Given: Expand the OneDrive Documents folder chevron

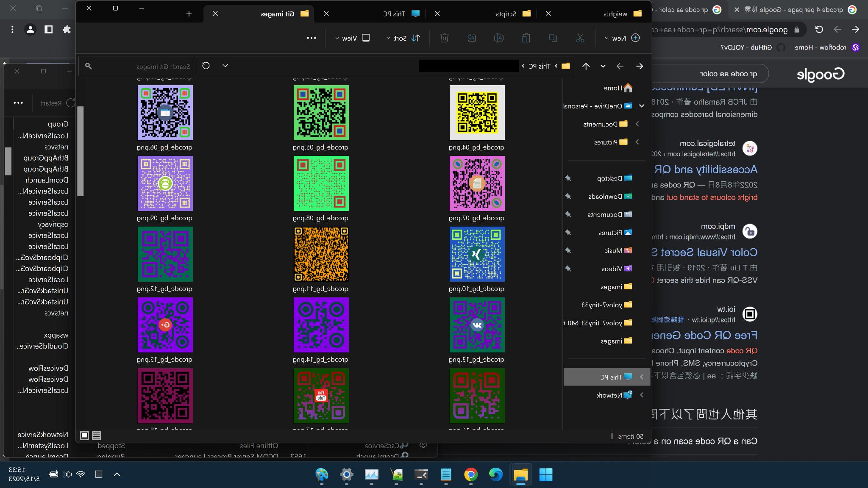Looking at the screenshot, I should click(637, 124).
